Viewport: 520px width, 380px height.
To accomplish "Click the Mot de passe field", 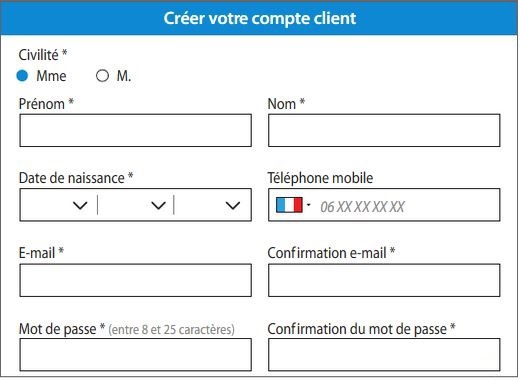I will tap(135, 355).
